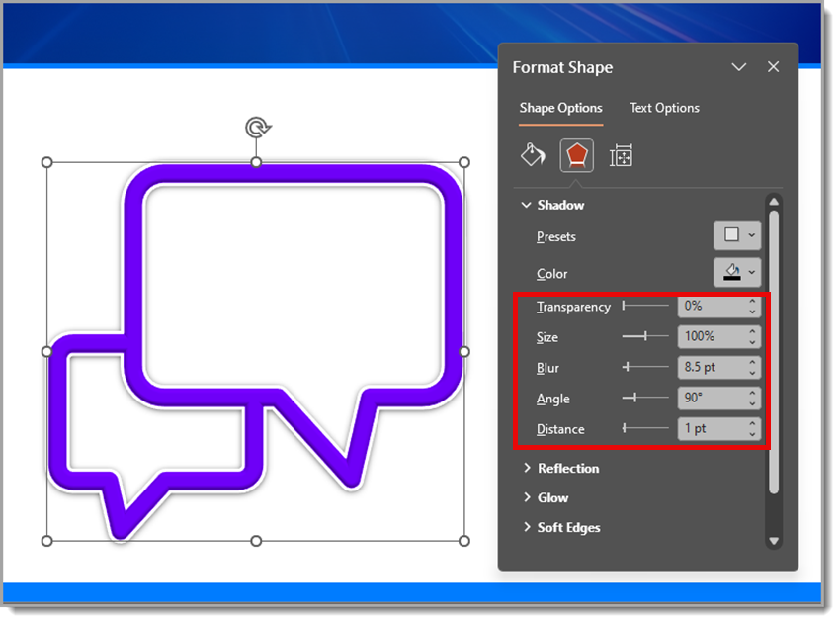This screenshot has width=840, height=623.
Task: Open the shadow Color picker dropdown
Action: (737, 272)
